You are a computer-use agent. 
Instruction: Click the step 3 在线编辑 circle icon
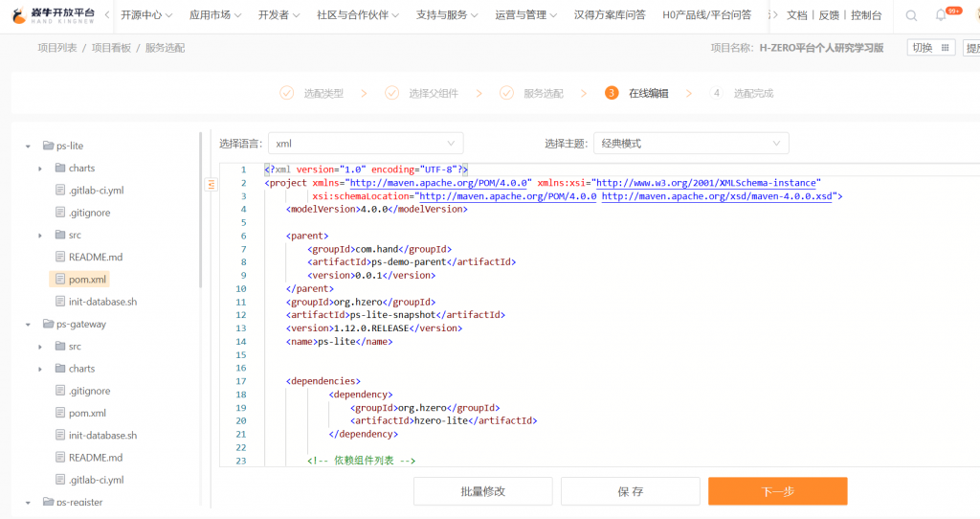coord(612,93)
